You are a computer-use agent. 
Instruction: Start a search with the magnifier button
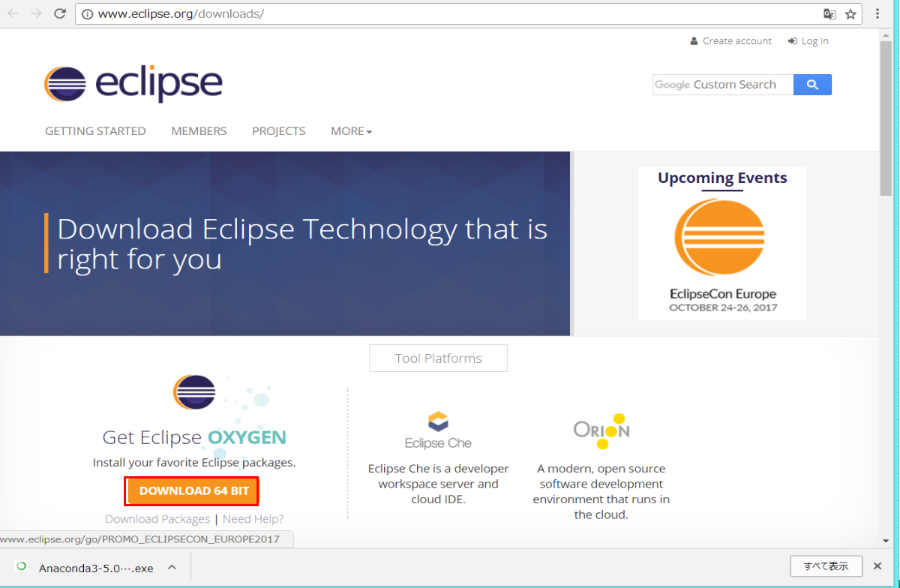click(812, 84)
